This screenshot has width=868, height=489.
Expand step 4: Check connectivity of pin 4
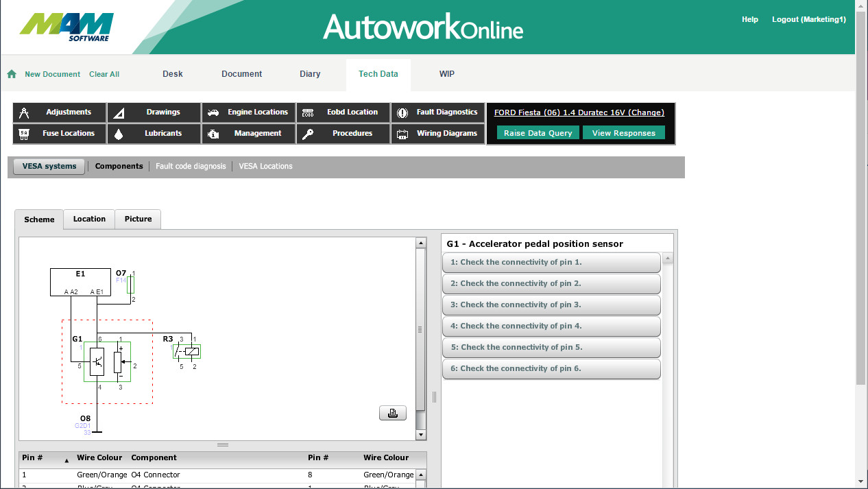pos(551,326)
